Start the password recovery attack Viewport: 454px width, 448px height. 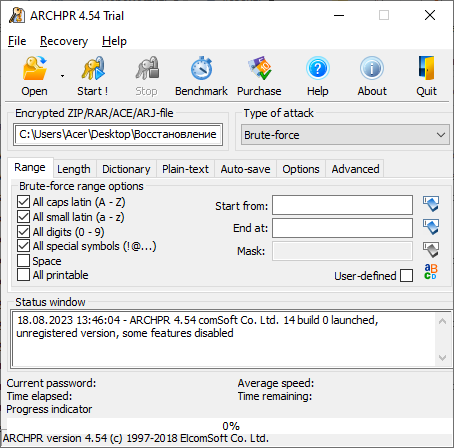coord(93,76)
